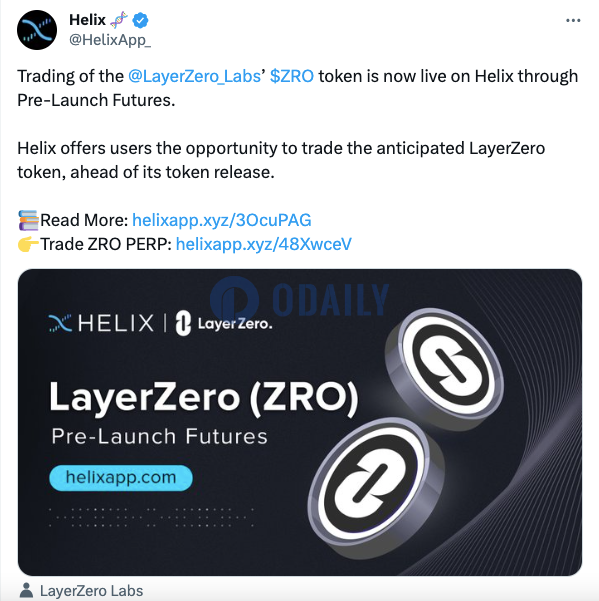Open the Helix profile avatar

pos(37,30)
